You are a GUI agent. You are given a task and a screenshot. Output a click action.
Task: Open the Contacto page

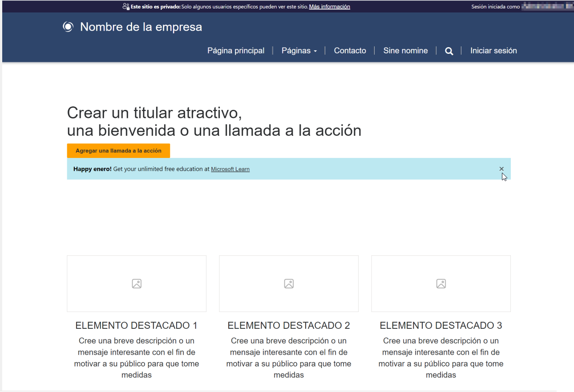(350, 51)
